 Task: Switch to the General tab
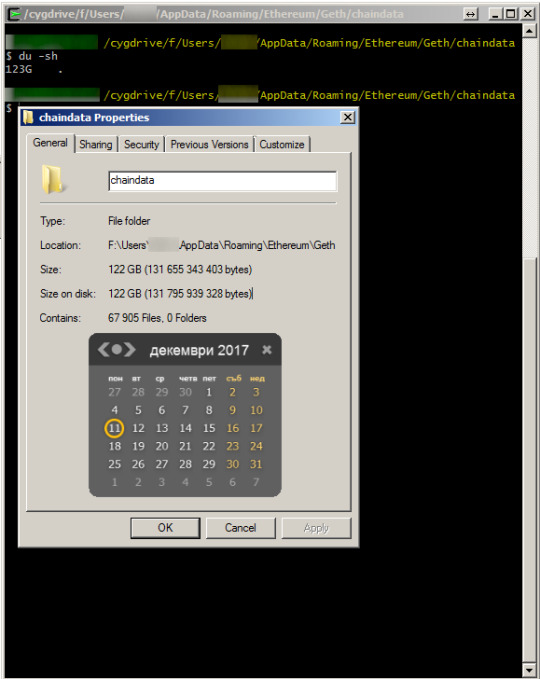pos(50,143)
